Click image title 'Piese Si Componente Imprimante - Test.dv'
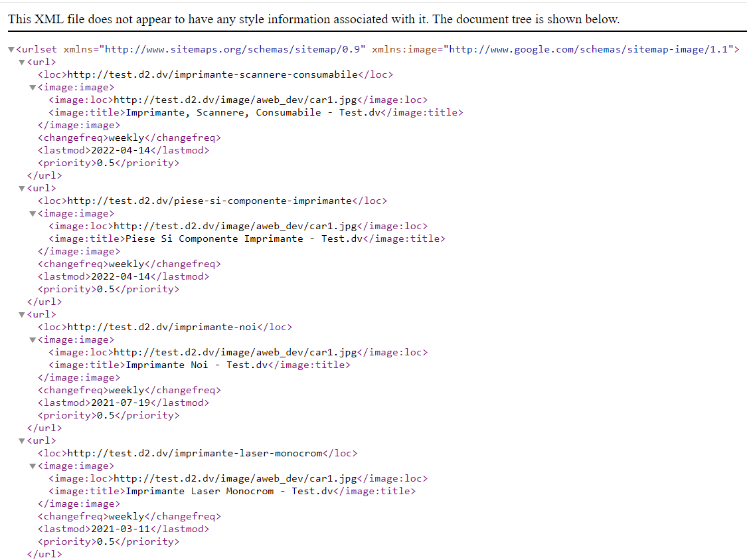This screenshot has height=560, width=747. tap(244, 239)
